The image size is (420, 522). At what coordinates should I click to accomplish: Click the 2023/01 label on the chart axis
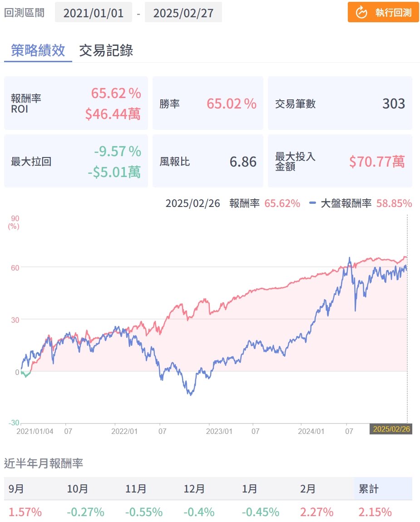[x=220, y=431]
